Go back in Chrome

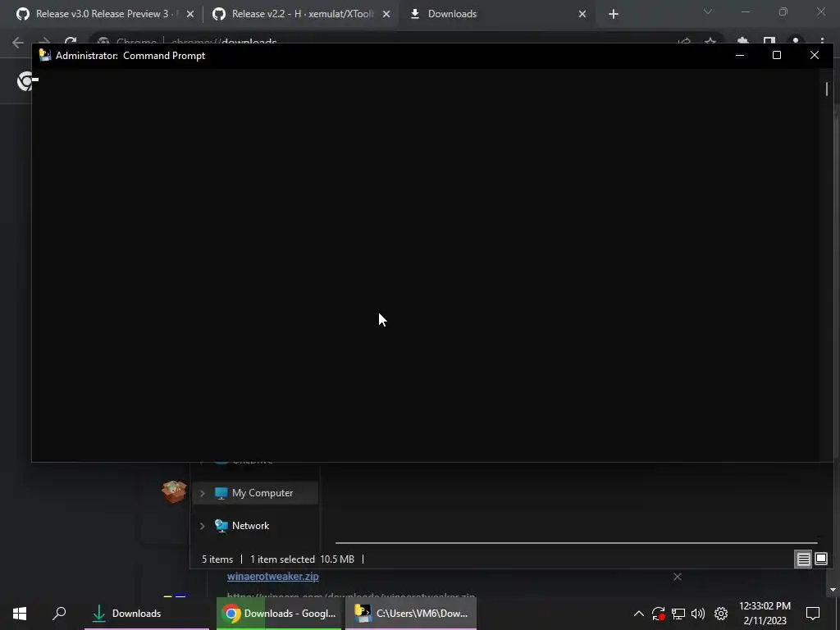pyautogui.click(x=18, y=42)
